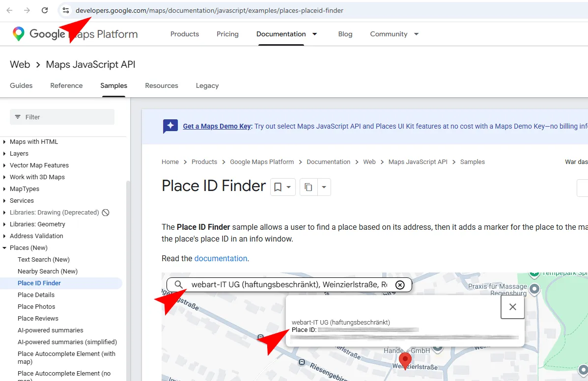Click into the map search box with webart-IT text
Screen dimensions: 588x381
click(x=289, y=285)
